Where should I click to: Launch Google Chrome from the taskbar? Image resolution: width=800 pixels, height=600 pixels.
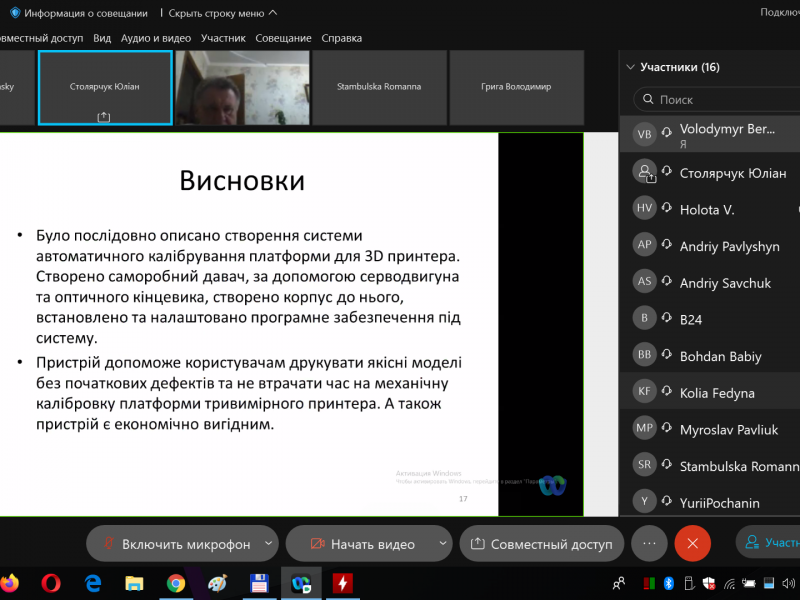pos(176,583)
